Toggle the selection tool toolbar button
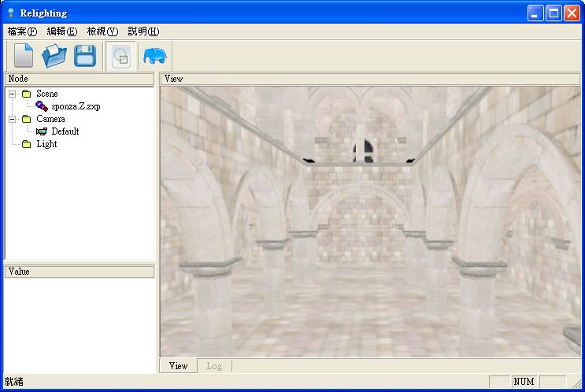585x392 pixels. coord(121,57)
